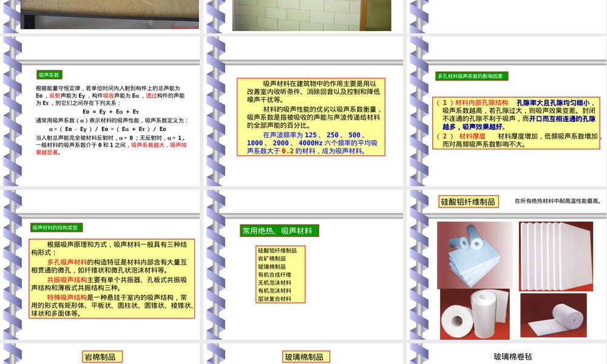Click the boxed 岩棉制品 slide title
The height and width of the screenshot is (364, 607).
pyautogui.click(x=102, y=357)
